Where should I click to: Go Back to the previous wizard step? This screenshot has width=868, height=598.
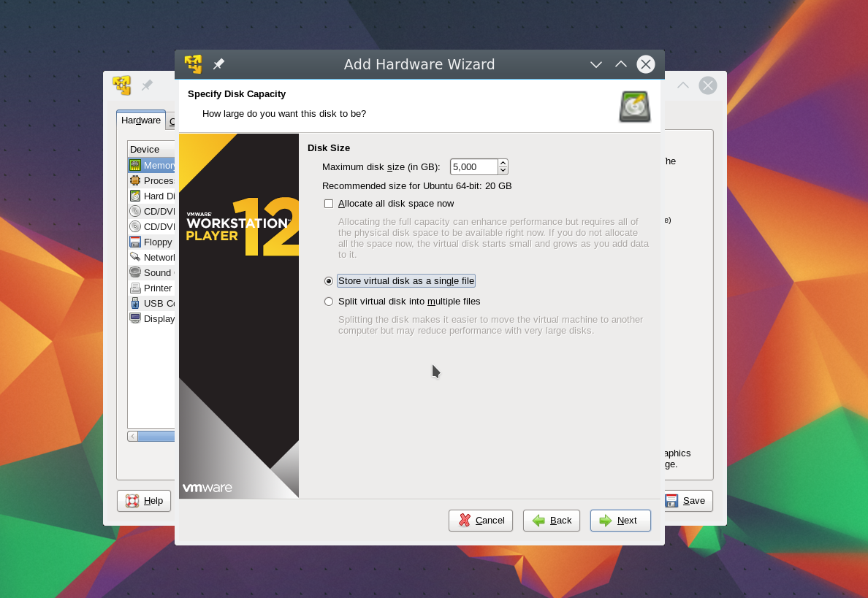tap(552, 521)
